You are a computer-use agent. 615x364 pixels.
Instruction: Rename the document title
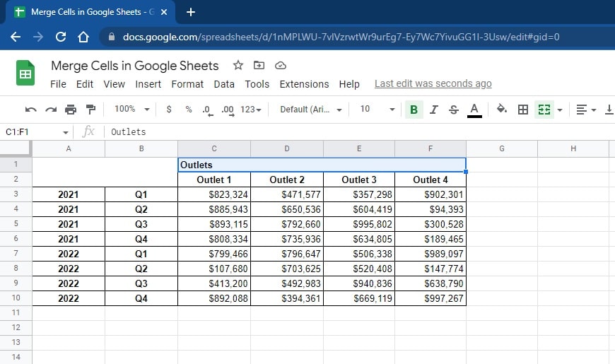click(134, 66)
